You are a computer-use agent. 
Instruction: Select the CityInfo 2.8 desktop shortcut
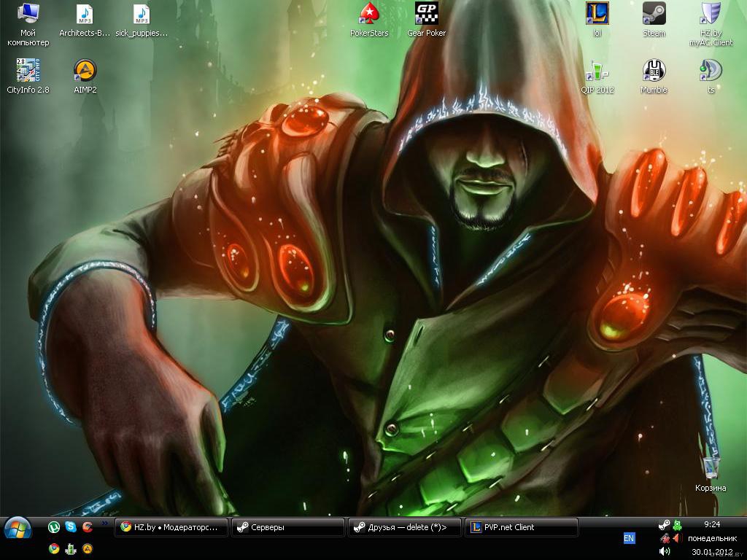pos(28,76)
